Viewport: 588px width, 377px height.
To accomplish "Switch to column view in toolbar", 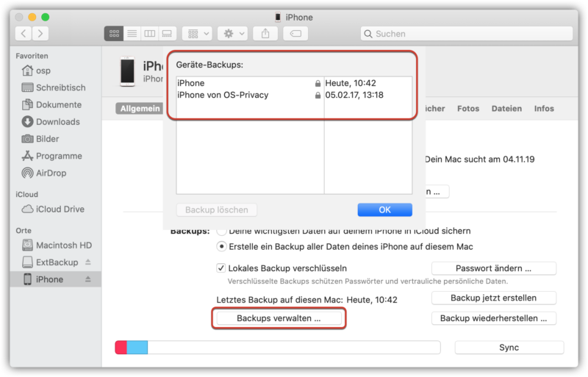I will 150,34.
